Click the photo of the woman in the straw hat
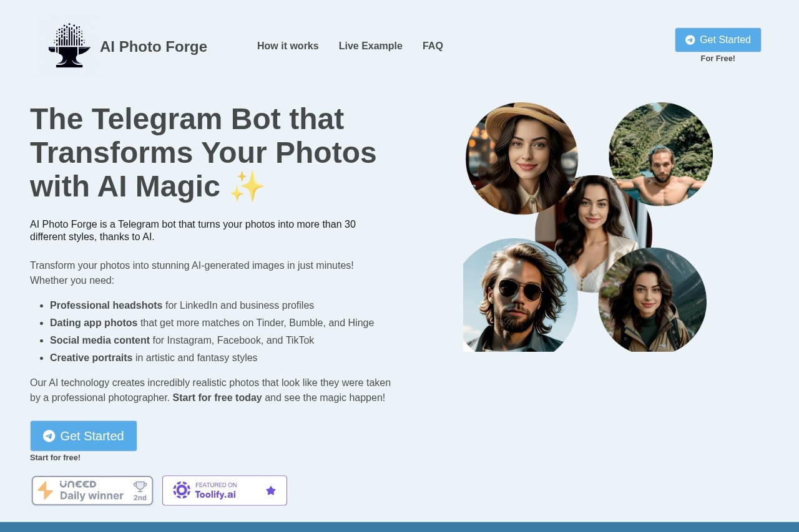Viewport: 799px width, 532px height. tap(521, 158)
